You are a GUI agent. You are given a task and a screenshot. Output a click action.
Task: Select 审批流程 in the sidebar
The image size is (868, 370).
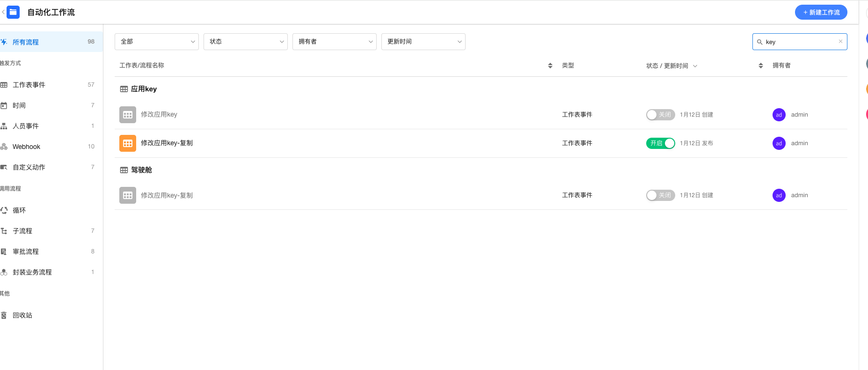[26, 252]
